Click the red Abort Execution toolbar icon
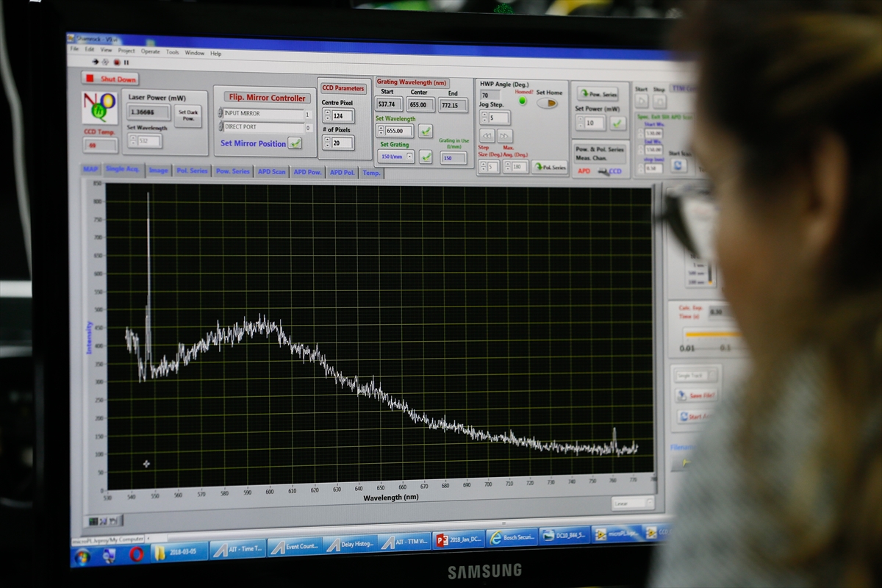The height and width of the screenshot is (588, 882). point(116,62)
